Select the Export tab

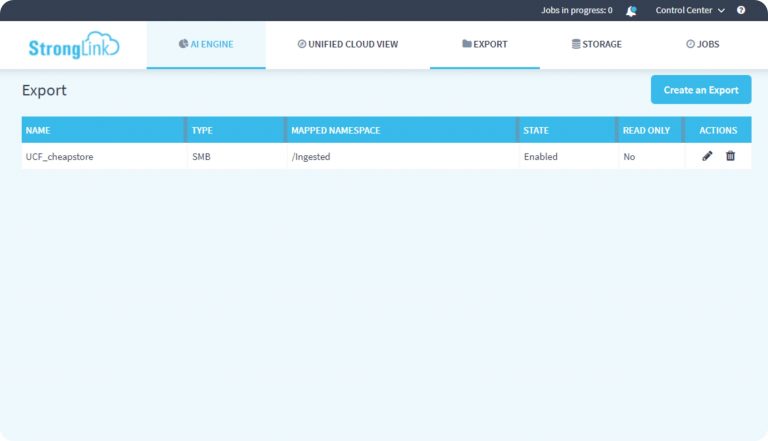pyautogui.click(x=485, y=44)
